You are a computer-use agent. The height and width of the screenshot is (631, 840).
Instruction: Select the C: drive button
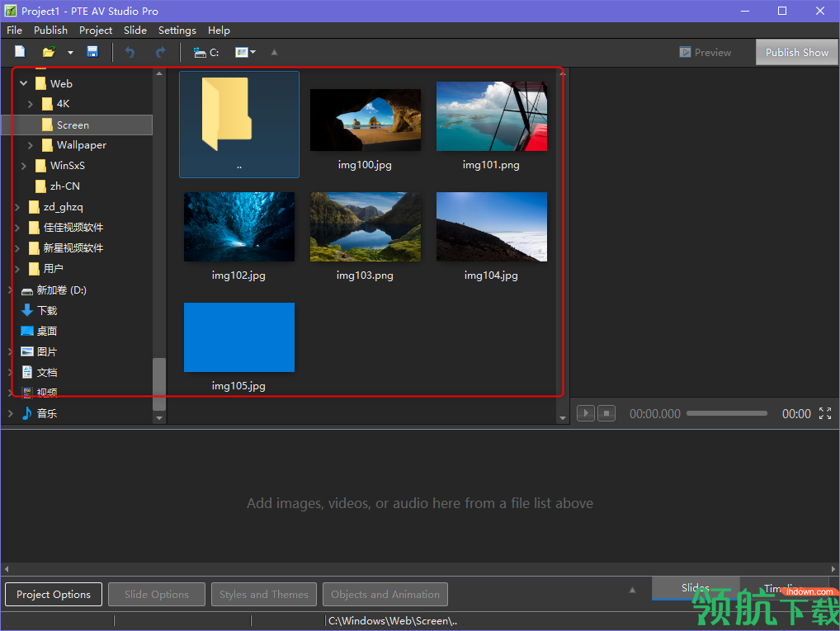206,53
